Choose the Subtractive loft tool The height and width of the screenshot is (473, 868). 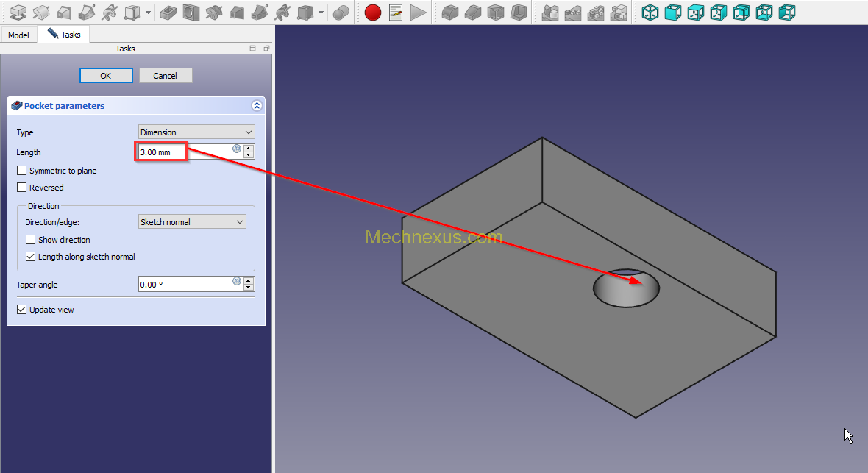[236, 13]
